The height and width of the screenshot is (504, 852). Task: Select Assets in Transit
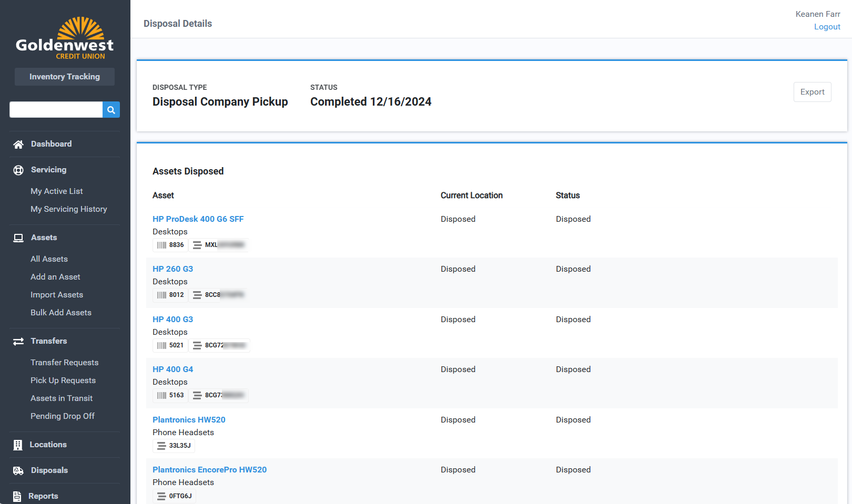[x=62, y=398]
